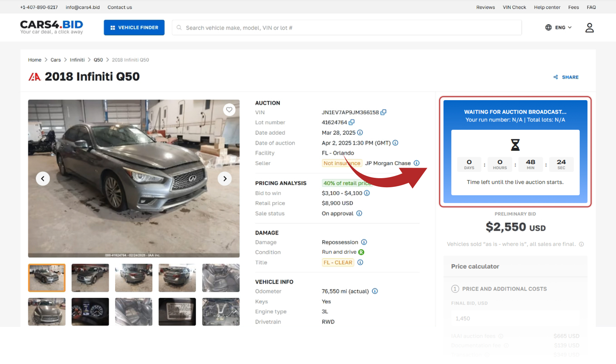Select the VIN sticker label thumbnail
The width and height of the screenshot is (616, 364).
click(x=177, y=312)
